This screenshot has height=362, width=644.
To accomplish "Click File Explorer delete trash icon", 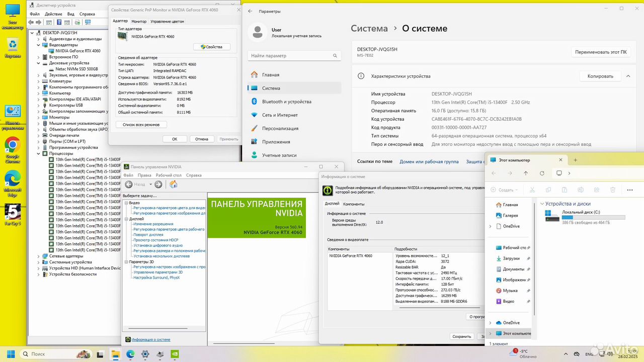I will (x=613, y=190).
